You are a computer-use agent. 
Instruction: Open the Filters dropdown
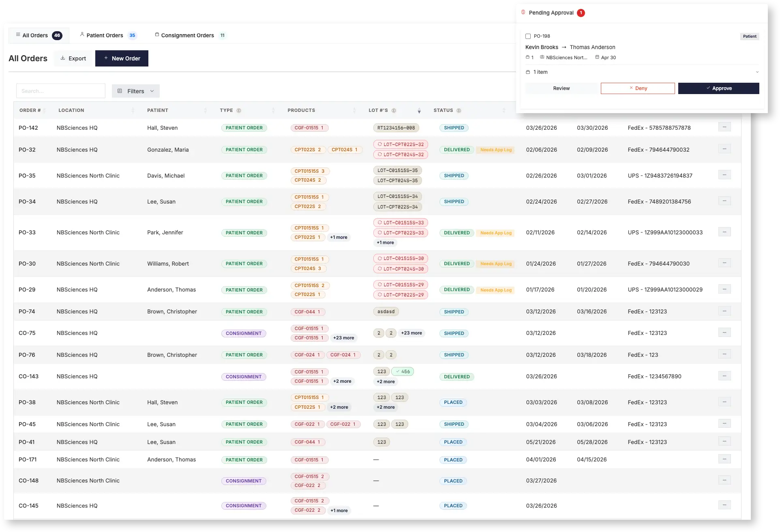point(136,91)
